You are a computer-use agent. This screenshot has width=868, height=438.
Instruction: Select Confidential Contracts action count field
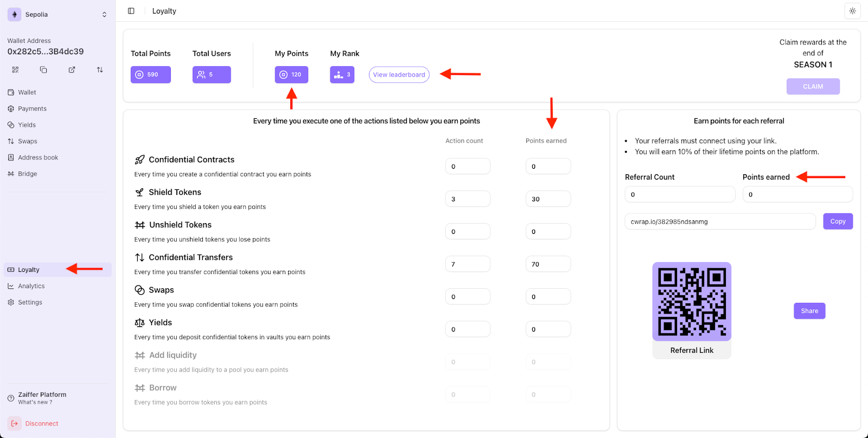(468, 166)
